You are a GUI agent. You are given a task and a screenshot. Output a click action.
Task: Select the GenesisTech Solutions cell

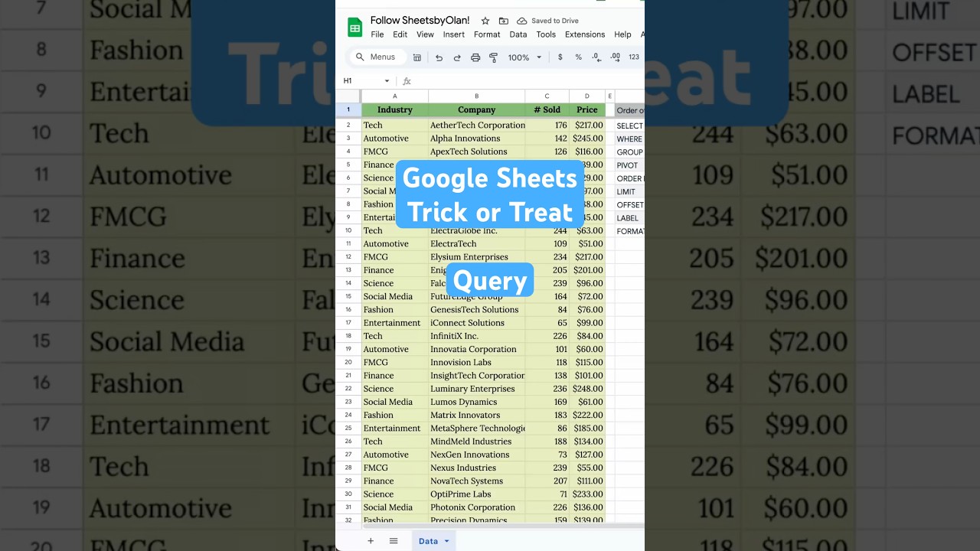476,310
